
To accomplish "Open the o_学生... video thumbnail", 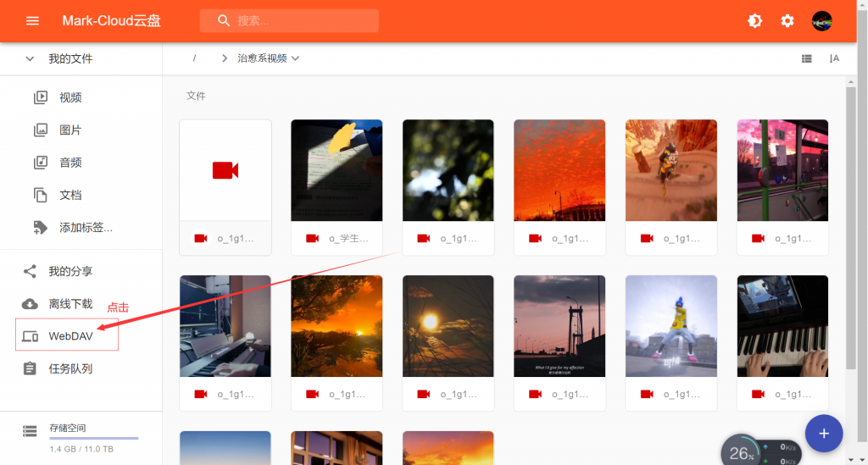I will click(x=337, y=170).
